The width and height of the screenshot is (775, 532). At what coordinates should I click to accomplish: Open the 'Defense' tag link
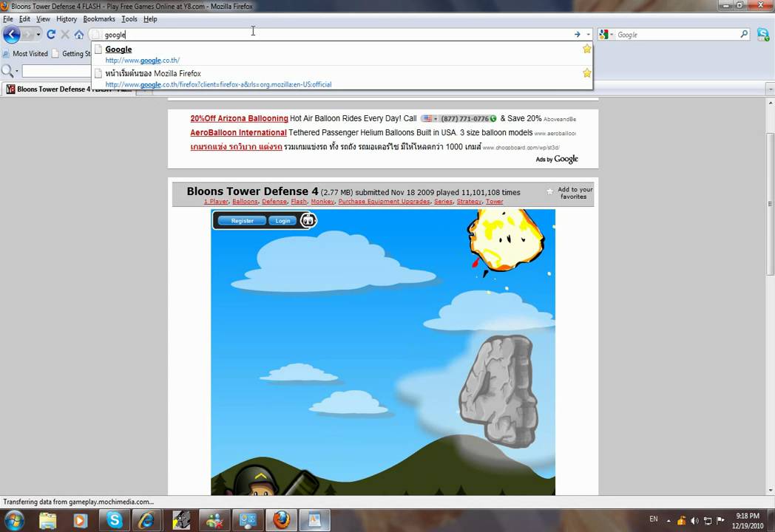tap(274, 202)
